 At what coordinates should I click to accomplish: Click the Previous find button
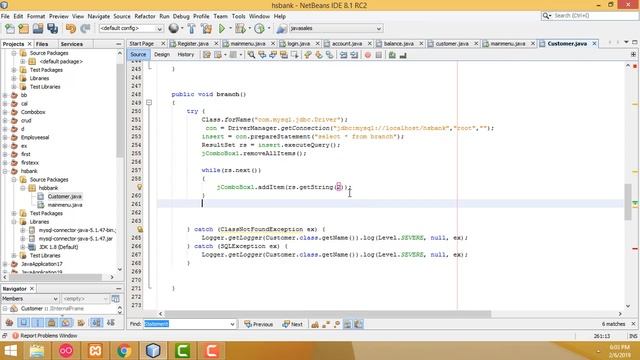[258, 324]
